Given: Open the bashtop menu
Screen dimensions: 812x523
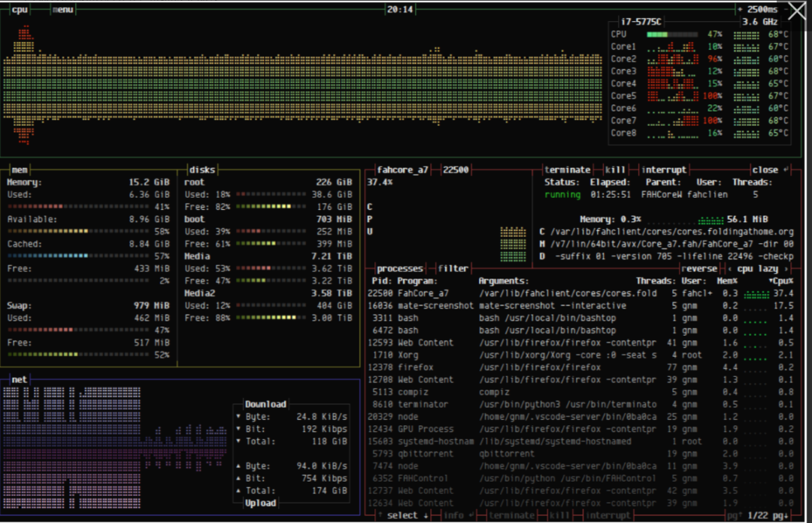Looking at the screenshot, I should (x=63, y=9).
